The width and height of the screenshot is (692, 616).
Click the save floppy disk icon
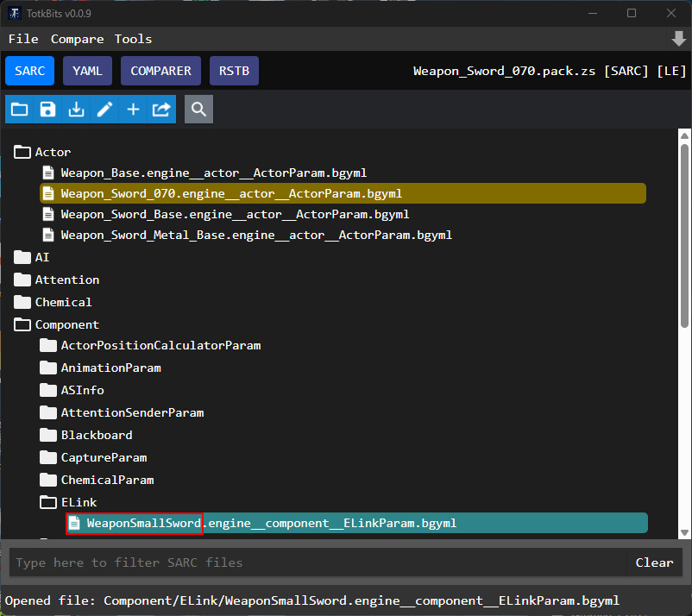coord(47,110)
